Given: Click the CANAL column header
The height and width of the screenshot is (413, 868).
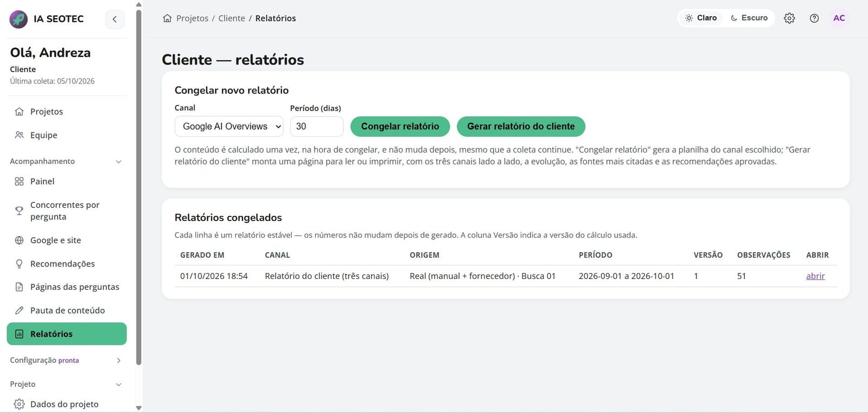Looking at the screenshot, I should click(x=277, y=255).
